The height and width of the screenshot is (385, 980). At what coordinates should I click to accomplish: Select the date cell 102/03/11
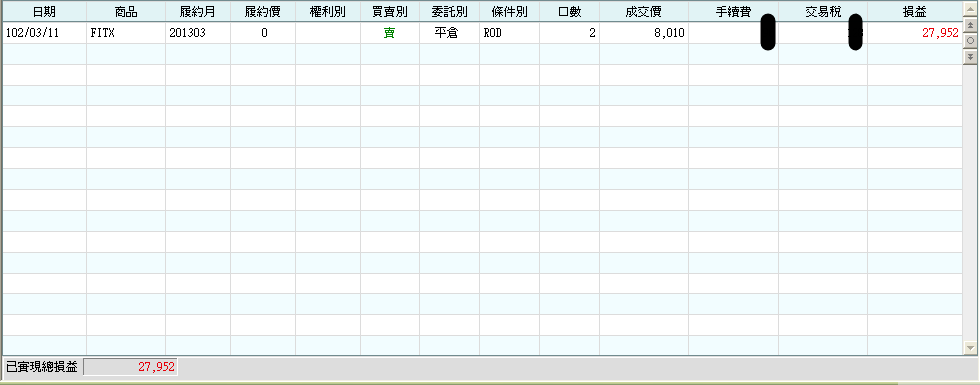coord(45,33)
